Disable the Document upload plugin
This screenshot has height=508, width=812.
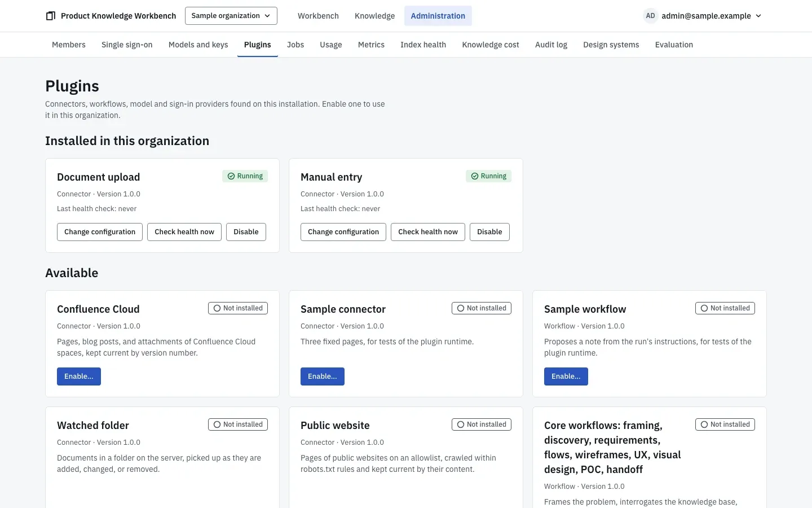coord(246,232)
